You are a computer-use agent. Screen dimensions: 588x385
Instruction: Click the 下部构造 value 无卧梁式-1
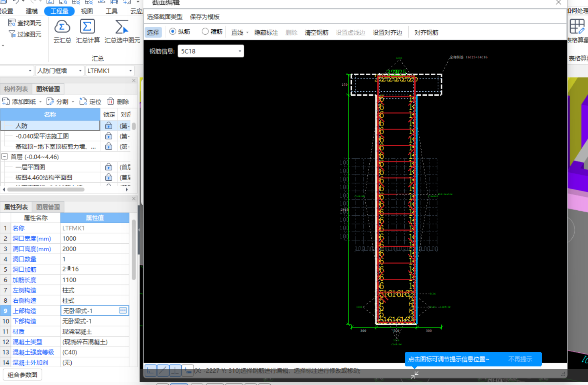(x=95, y=321)
